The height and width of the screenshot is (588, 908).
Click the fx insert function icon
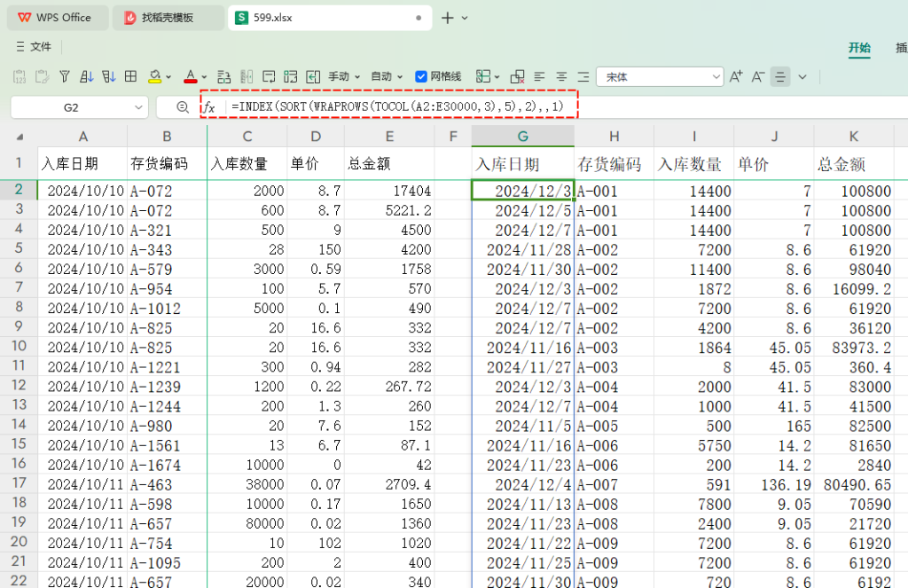coord(209,107)
